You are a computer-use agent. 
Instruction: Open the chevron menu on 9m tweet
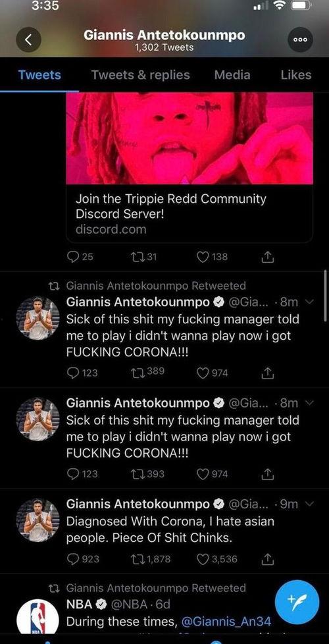[310, 504]
